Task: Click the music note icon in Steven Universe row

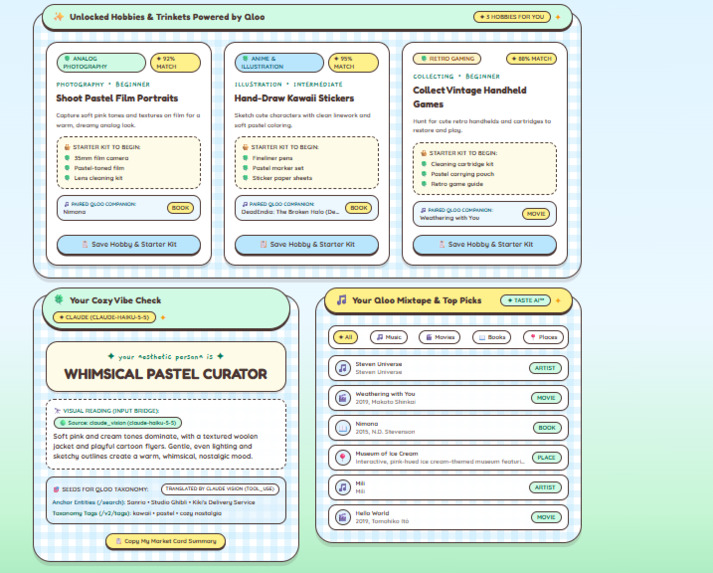Action: (x=342, y=368)
